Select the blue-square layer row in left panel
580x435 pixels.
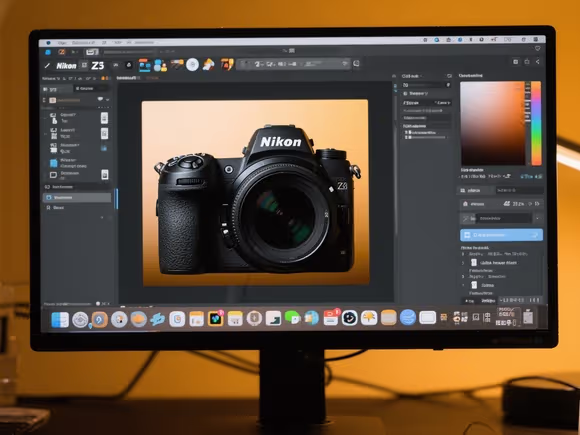pyautogui.click(x=78, y=163)
